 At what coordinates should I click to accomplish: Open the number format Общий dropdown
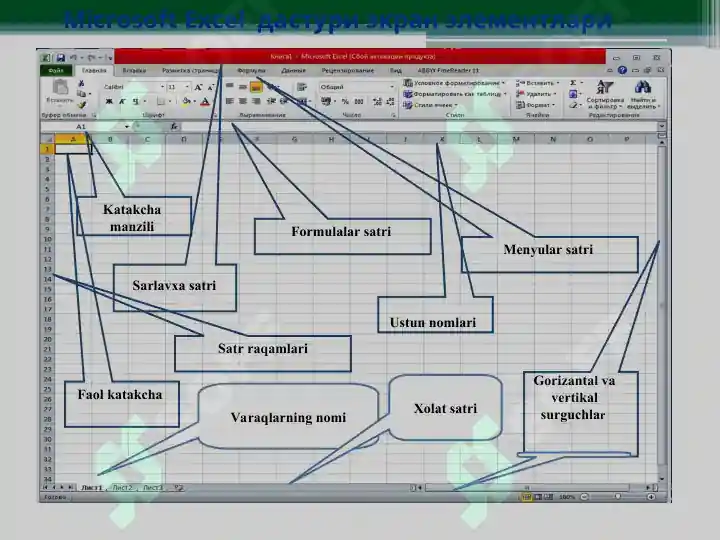click(392, 87)
